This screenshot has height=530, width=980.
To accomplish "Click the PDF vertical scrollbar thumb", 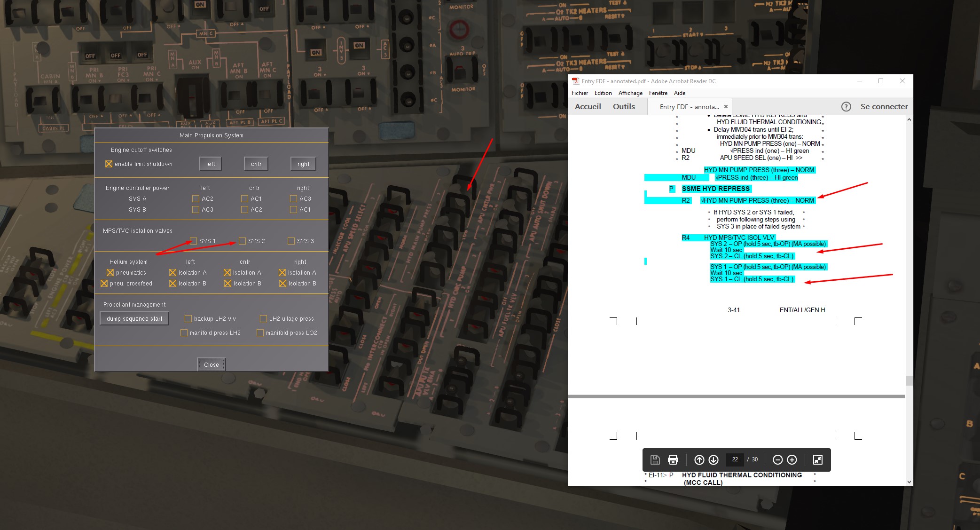I will tap(909, 380).
